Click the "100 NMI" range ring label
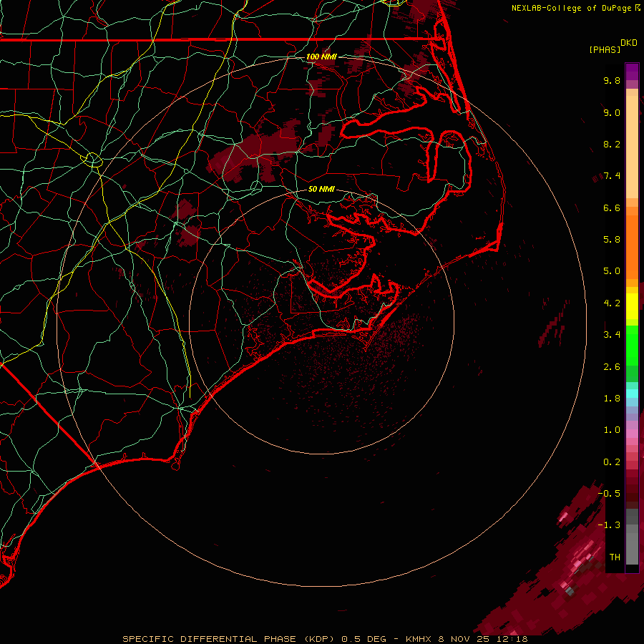Image resolution: width=644 pixels, height=644 pixels. [x=321, y=57]
